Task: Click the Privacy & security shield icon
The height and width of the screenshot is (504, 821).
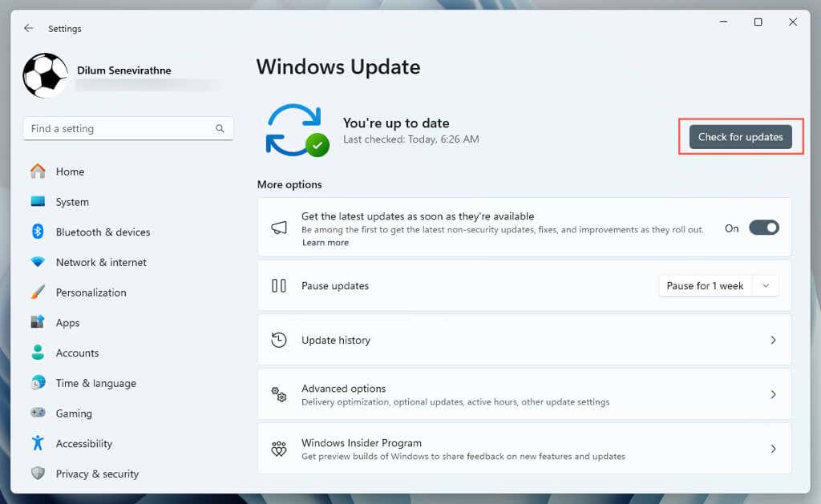Action: [x=38, y=473]
